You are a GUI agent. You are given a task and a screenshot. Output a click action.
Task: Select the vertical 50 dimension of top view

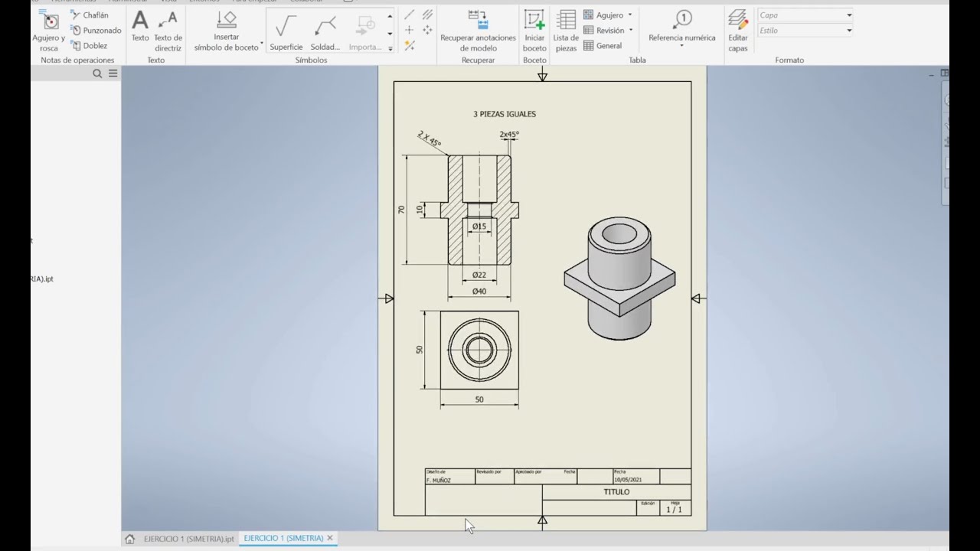coord(420,350)
